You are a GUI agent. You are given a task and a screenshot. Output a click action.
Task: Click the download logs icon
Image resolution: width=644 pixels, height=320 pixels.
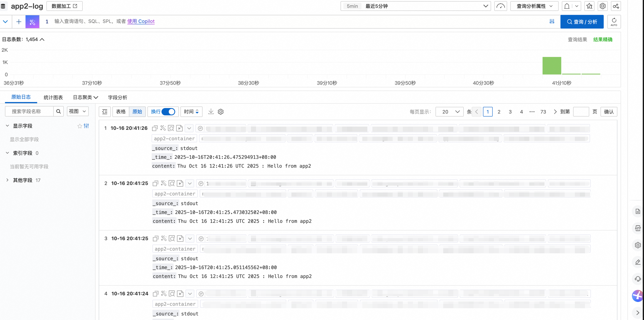(211, 112)
